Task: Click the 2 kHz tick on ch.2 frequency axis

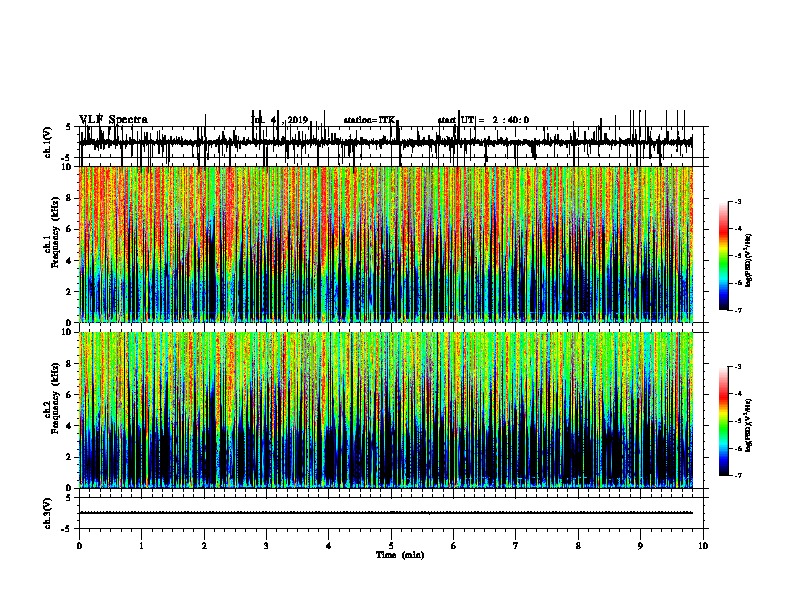Action: [x=70, y=457]
